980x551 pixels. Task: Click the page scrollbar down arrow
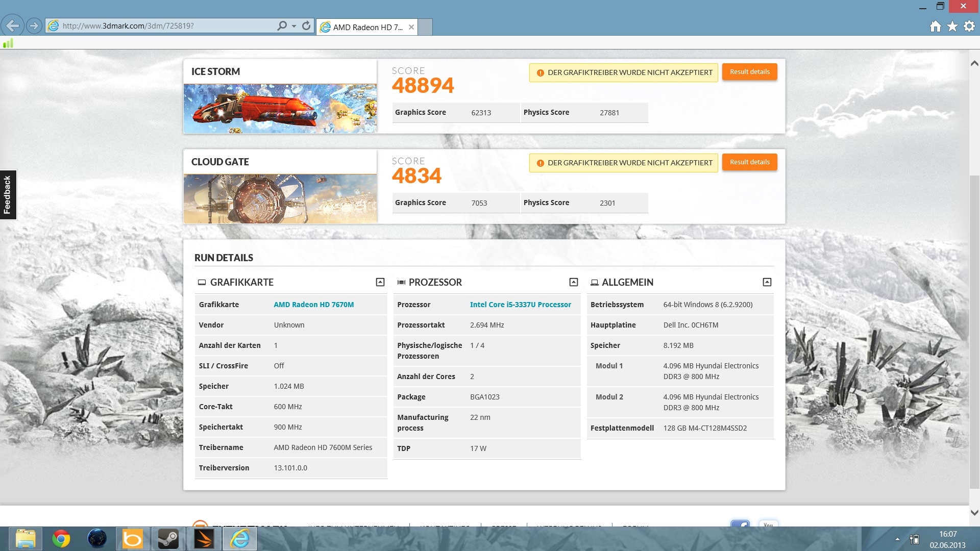click(x=974, y=513)
